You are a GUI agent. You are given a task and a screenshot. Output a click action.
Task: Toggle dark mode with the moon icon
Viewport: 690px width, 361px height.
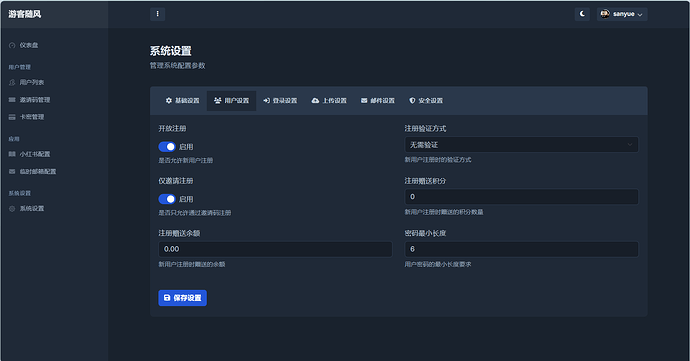point(582,14)
